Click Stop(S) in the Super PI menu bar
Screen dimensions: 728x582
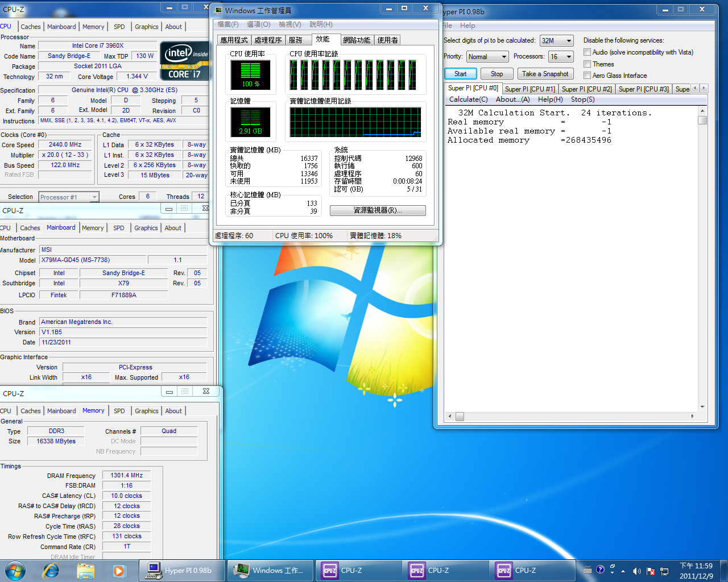tap(583, 99)
